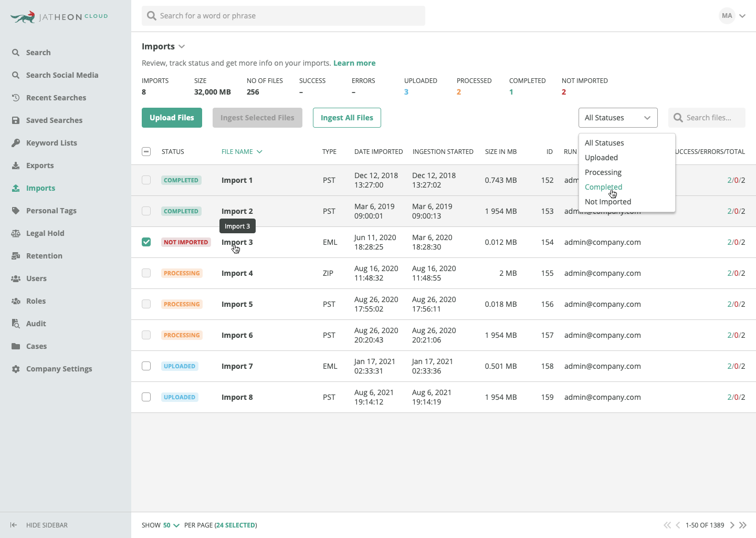Viewport: 756px width, 538px height.
Task: Go to last page double-arrow icon
Action: pos(743,525)
